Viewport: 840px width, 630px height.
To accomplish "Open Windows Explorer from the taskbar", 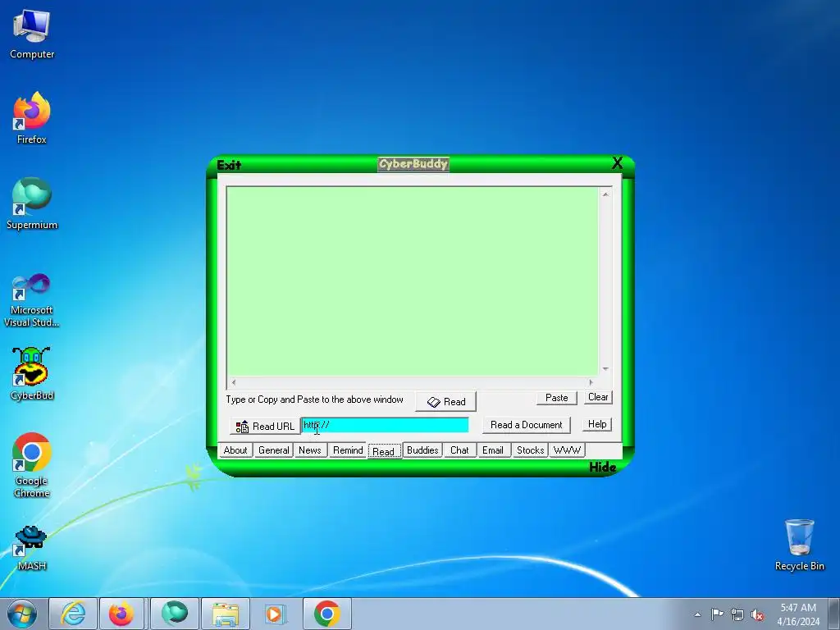I will tap(226, 614).
